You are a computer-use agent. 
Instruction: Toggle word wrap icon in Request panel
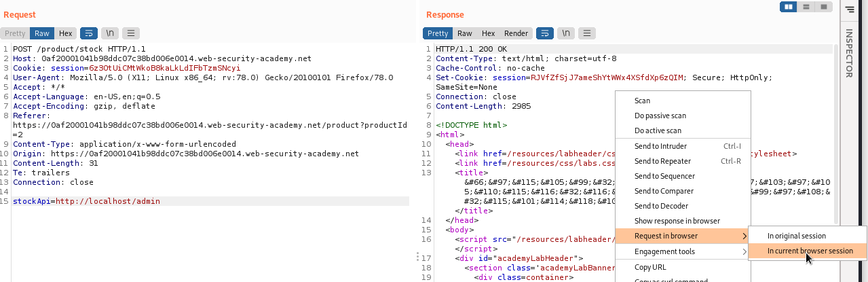(89, 33)
